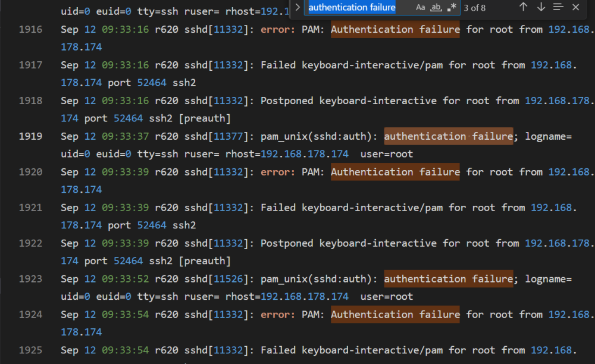
Task: Click 'Failed' on line 1925
Action: 278,350
